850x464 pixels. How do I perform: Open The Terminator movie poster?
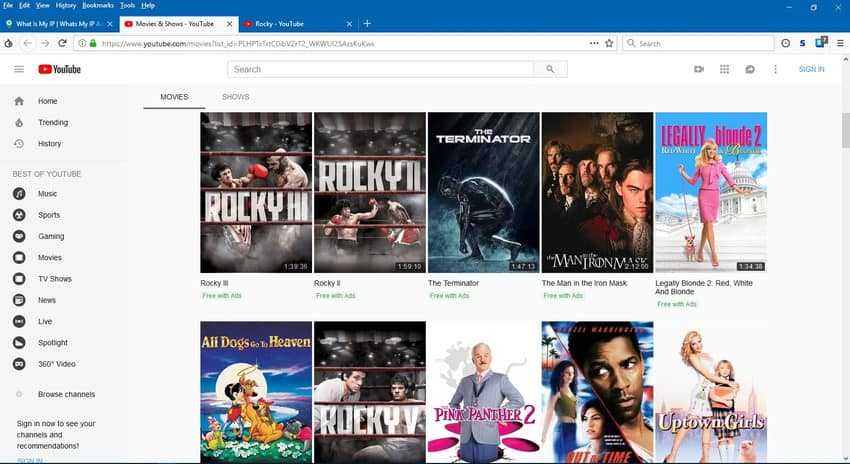coord(484,192)
